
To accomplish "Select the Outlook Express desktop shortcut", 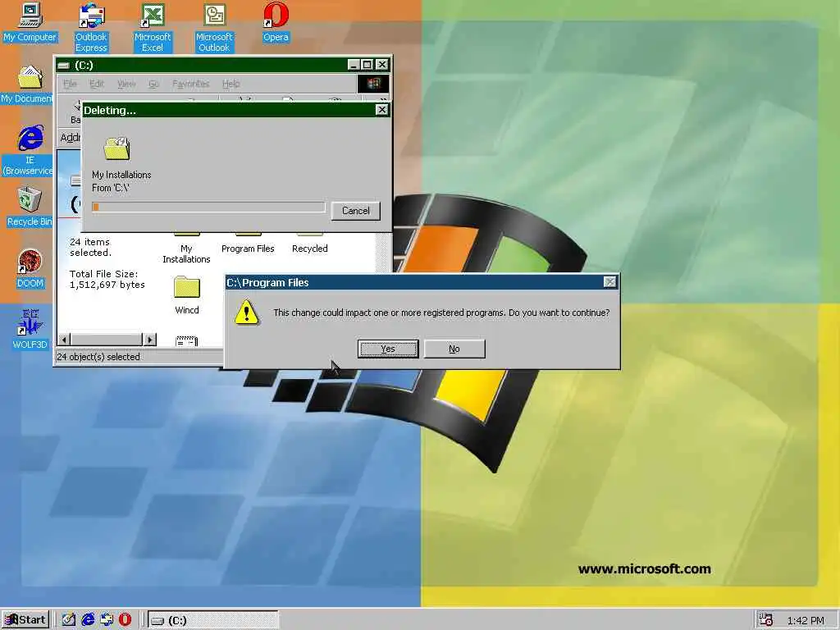I will click(x=91, y=27).
